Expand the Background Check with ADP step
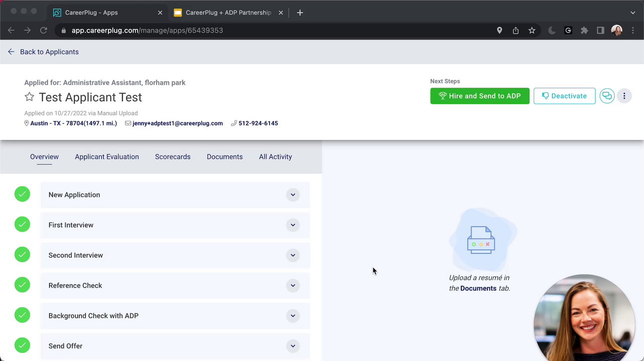The height and width of the screenshot is (361, 644). point(293,316)
